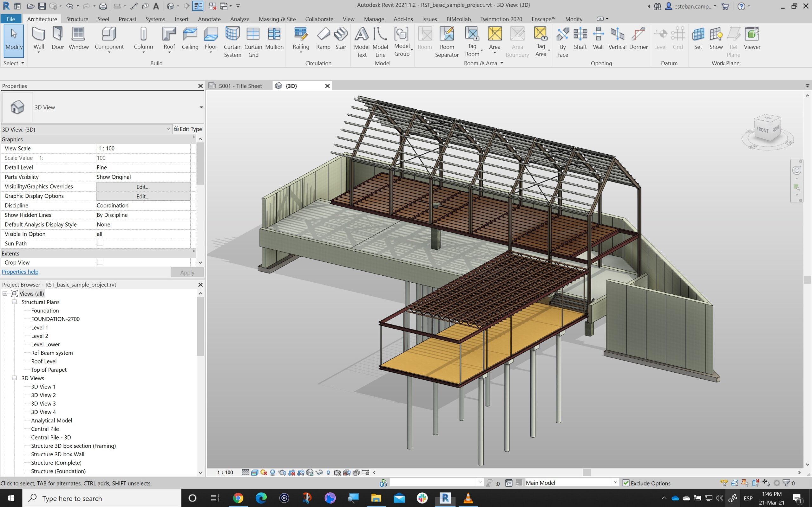Image resolution: width=812 pixels, height=507 pixels.
Task: Switch to S001 - Title Sheet tab
Action: [240, 86]
